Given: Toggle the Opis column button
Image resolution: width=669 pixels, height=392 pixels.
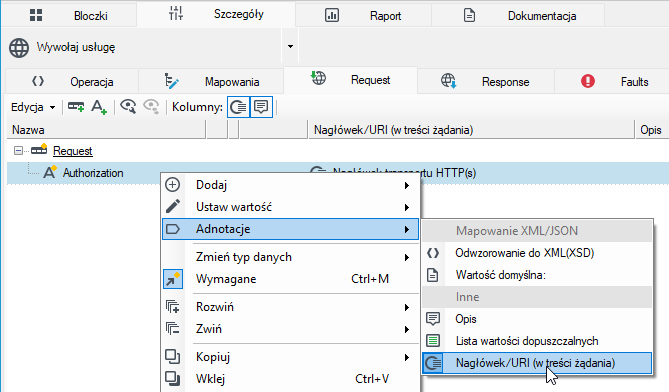Looking at the screenshot, I should coord(261,107).
